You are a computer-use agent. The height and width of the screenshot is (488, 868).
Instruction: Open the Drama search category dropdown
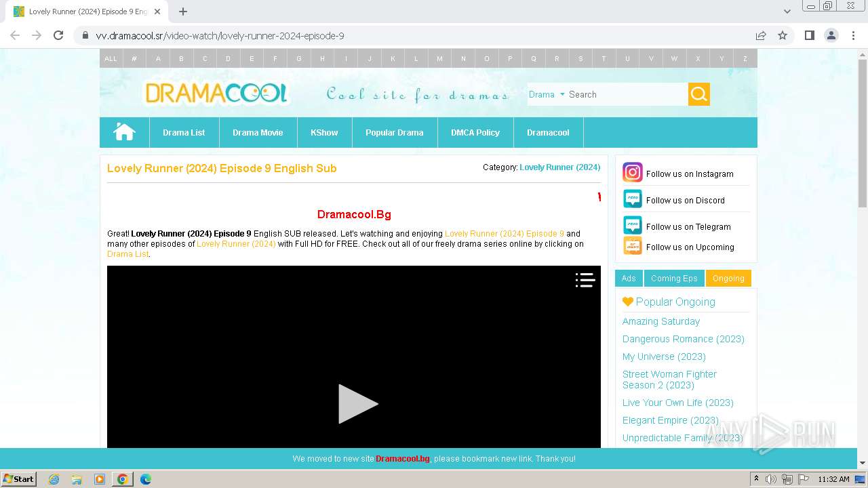(x=547, y=94)
